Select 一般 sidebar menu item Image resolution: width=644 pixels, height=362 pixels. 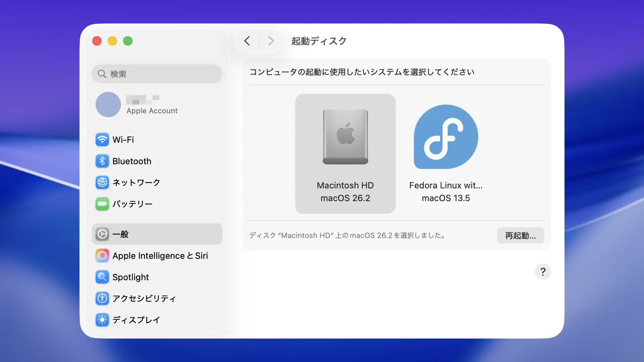pos(157,234)
